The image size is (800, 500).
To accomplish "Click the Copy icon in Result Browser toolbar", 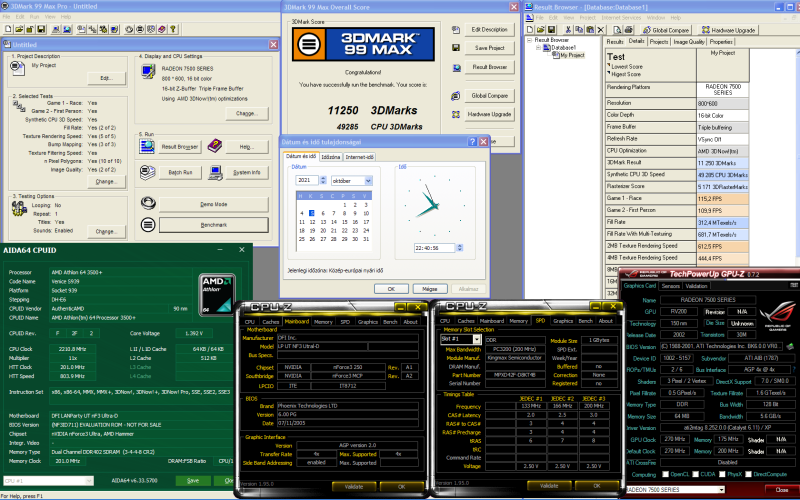I will click(579, 30).
